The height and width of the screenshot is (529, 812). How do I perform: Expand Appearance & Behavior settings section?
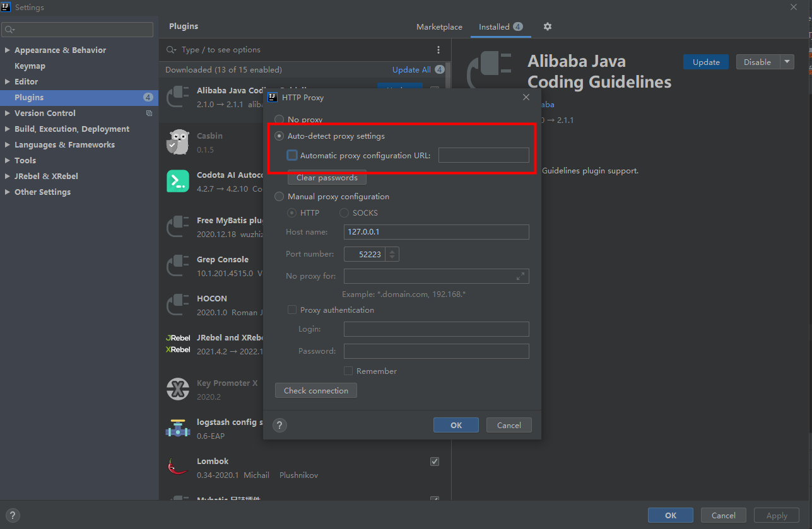(7, 50)
